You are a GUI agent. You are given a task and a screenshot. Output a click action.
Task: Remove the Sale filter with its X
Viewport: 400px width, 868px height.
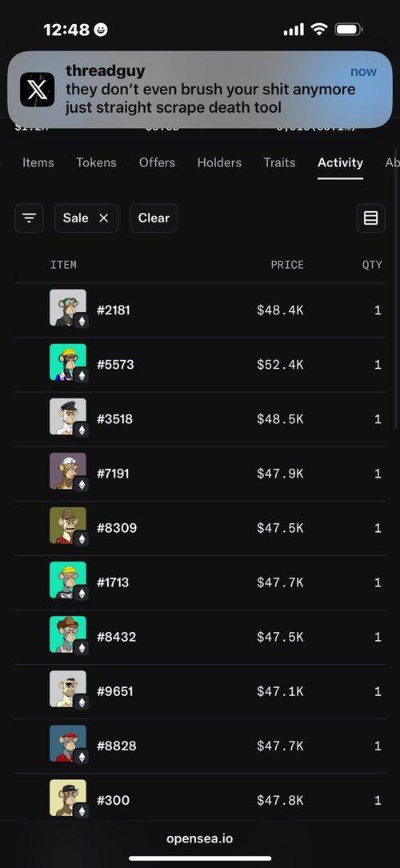(103, 218)
